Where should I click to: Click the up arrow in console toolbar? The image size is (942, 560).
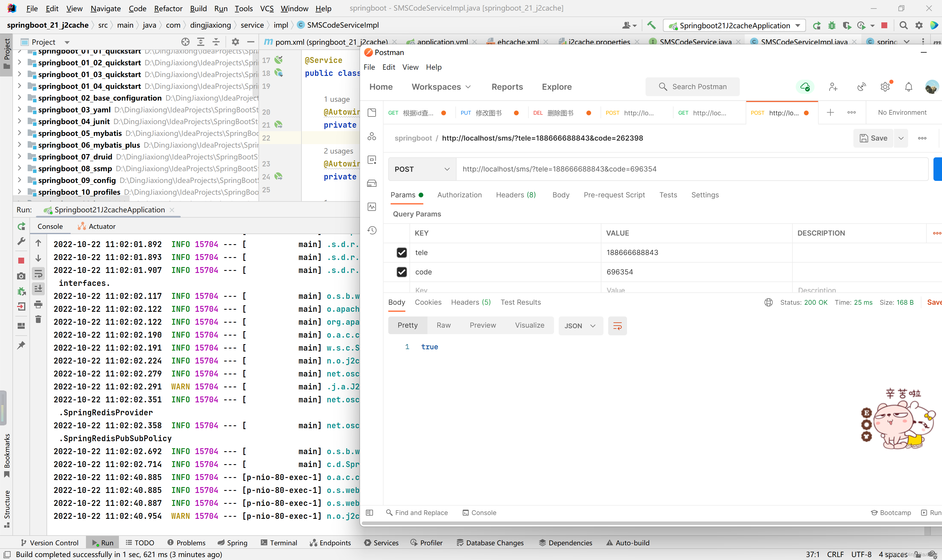(x=38, y=243)
